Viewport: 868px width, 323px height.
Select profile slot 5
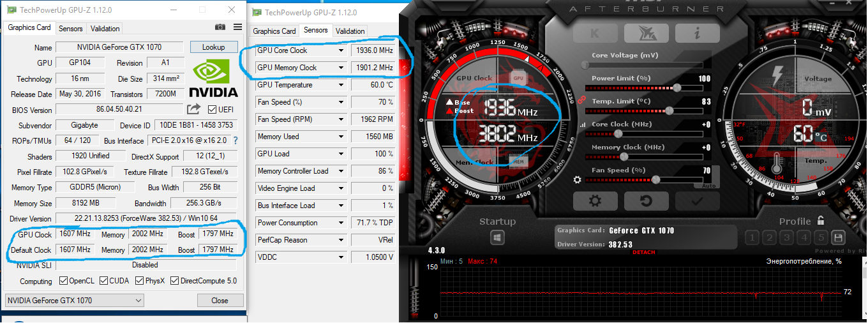point(821,238)
